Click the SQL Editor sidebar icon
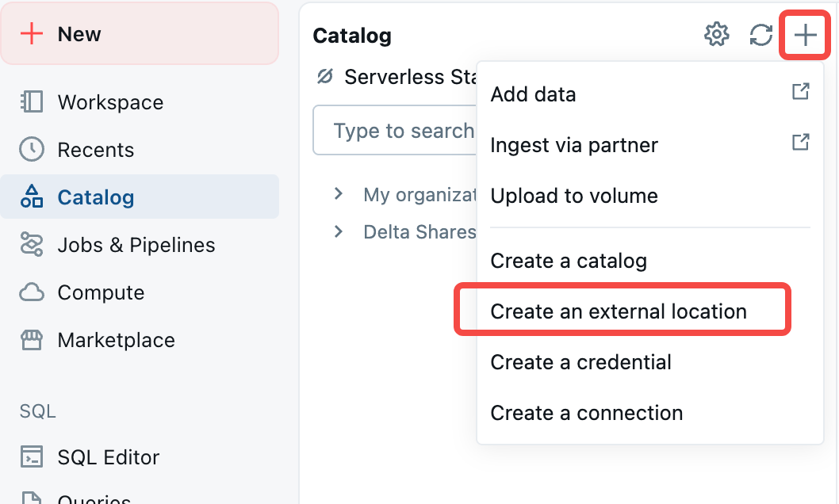The height and width of the screenshot is (504, 839). click(x=32, y=457)
